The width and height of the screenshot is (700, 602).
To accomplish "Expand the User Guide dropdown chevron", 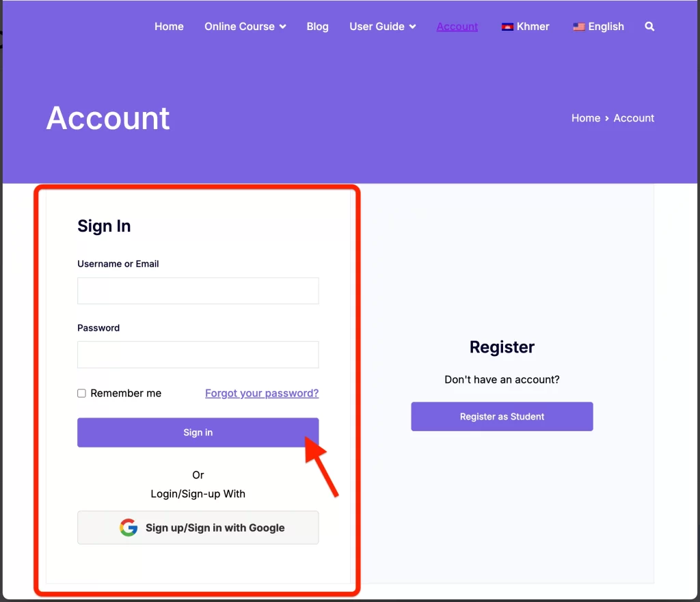I will [412, 27].
